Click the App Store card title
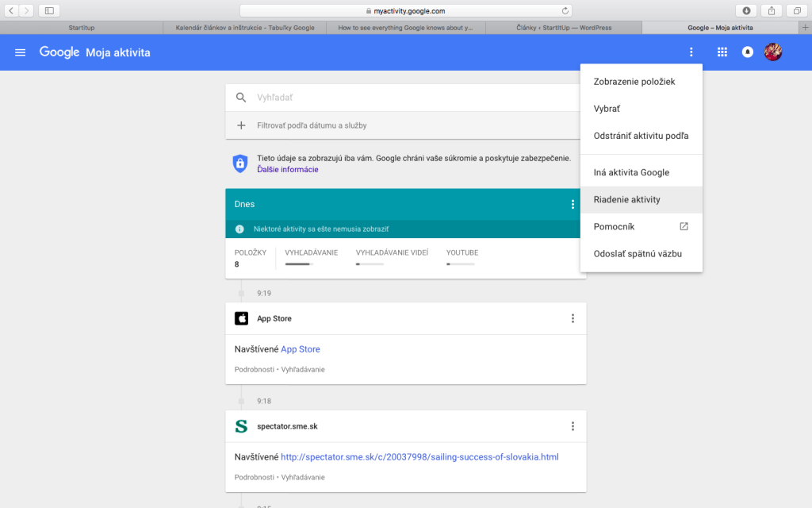This screenshot has height=508, width=812. tap(274, 319)
